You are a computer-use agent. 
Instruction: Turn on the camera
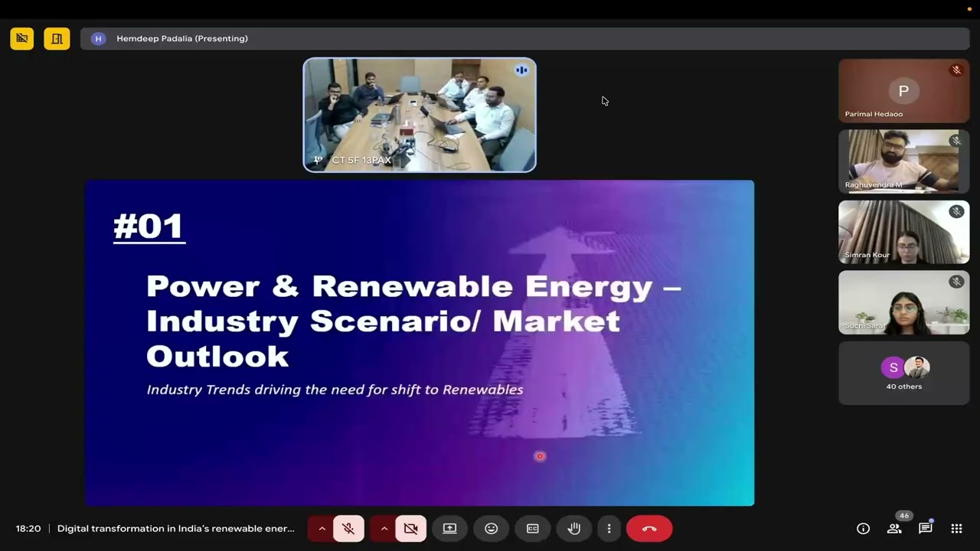[411, 529]
